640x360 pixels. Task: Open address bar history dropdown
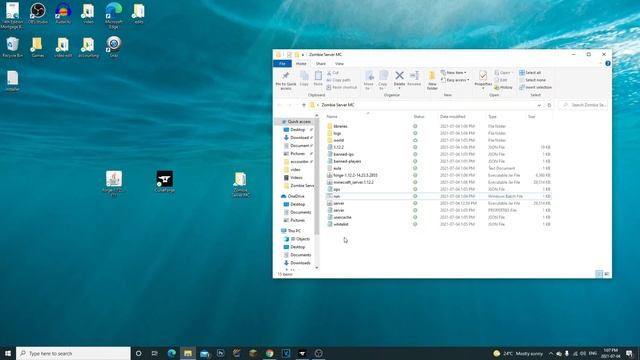(x=539, y=105)
